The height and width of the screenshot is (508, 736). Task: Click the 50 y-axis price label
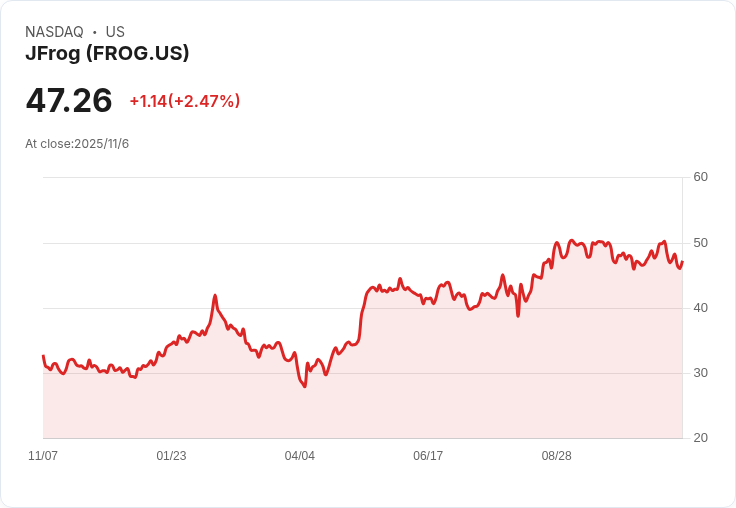(701, 243)
